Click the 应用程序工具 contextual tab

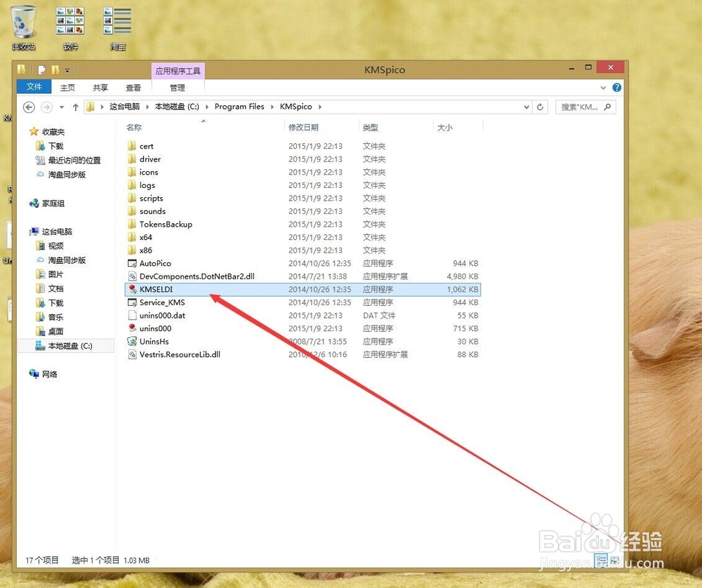178,71
